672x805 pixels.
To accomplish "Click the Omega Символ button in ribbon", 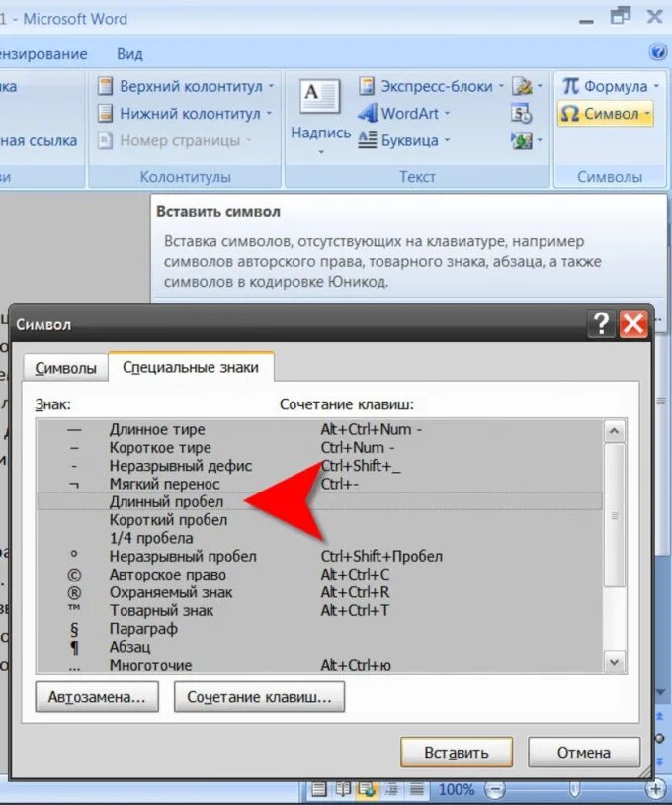I will point(605,114).
